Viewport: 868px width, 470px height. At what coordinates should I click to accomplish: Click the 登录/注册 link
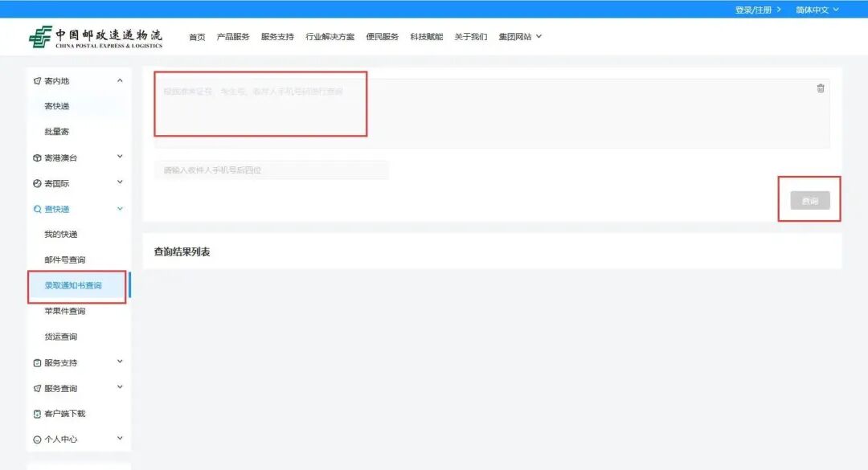pos(758,10)
